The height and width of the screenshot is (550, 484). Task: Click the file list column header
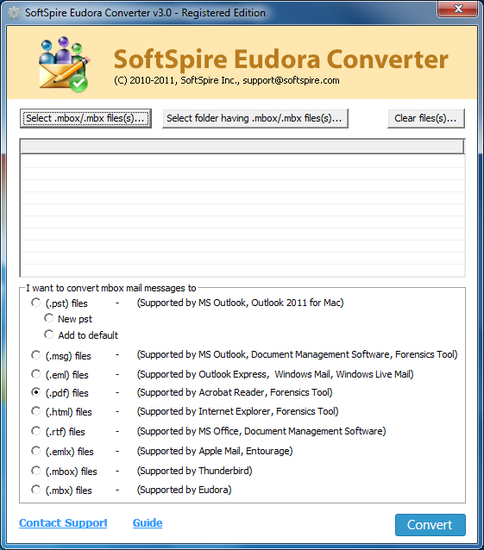242,146
